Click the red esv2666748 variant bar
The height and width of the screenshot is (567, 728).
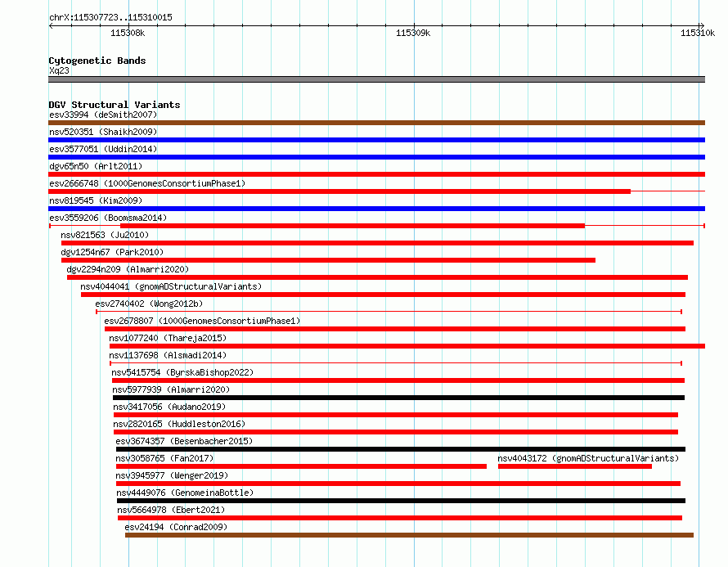339,191
